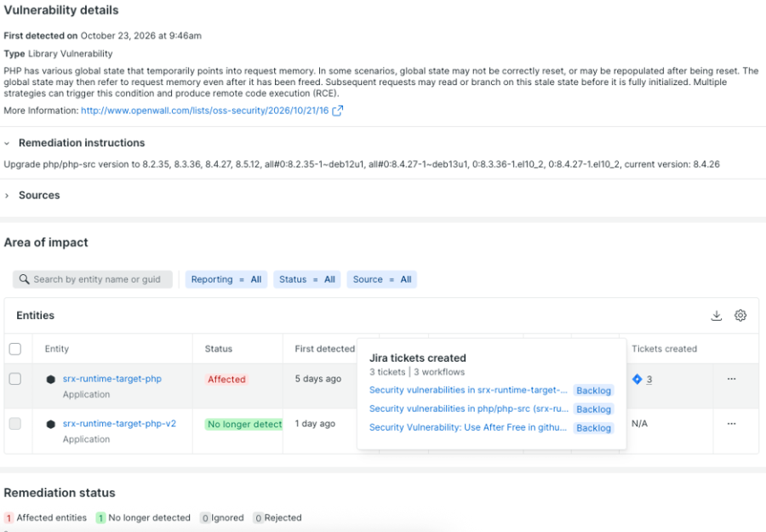Click hexagon icon of srx-runtime-target-php-v2
The width and height of the screenshot is (766, 532).
pos(51,424)
